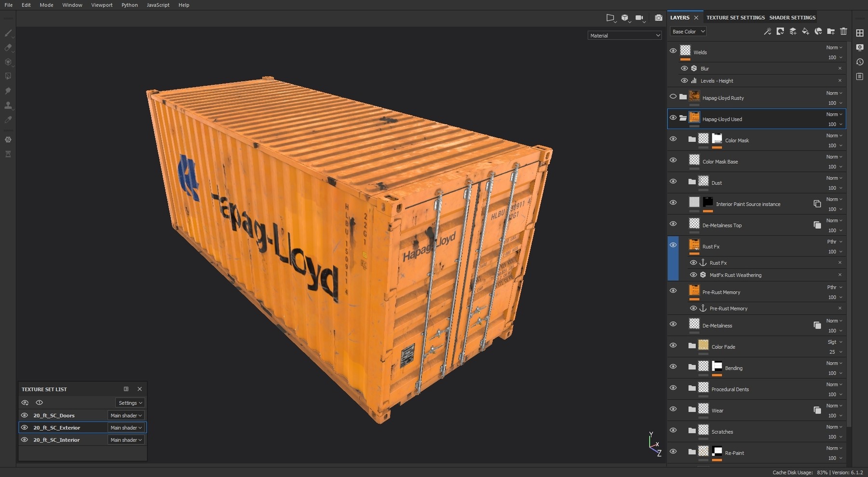This screenshot has width=868, height=477.
Task: Click the instance icon on De-Metalness Top layer
Action: coord(817,225)
